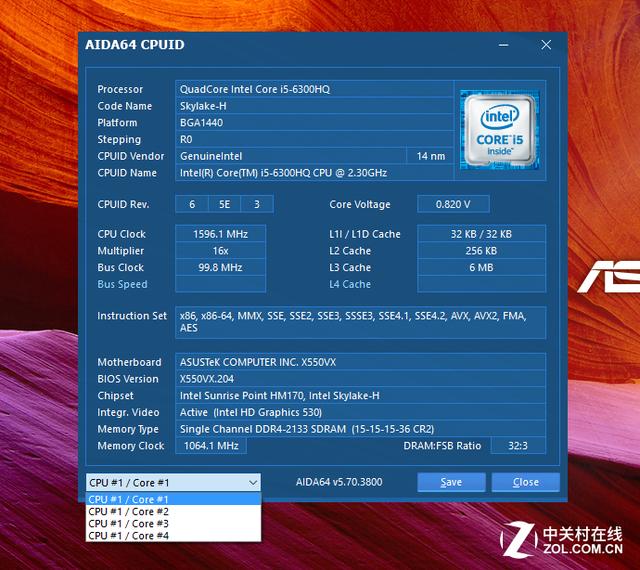The width and height of the screenshot is (640, 570).
Task: Click the Bus Clock 99.8 MHz value
Action: pyautogui.click(x=220, y=267)
